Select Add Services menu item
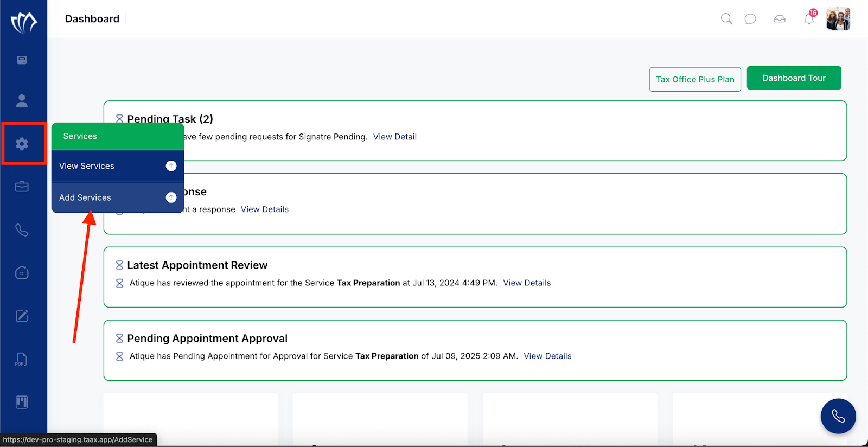This screenshot has width=868, height=447. pos(118,197)
